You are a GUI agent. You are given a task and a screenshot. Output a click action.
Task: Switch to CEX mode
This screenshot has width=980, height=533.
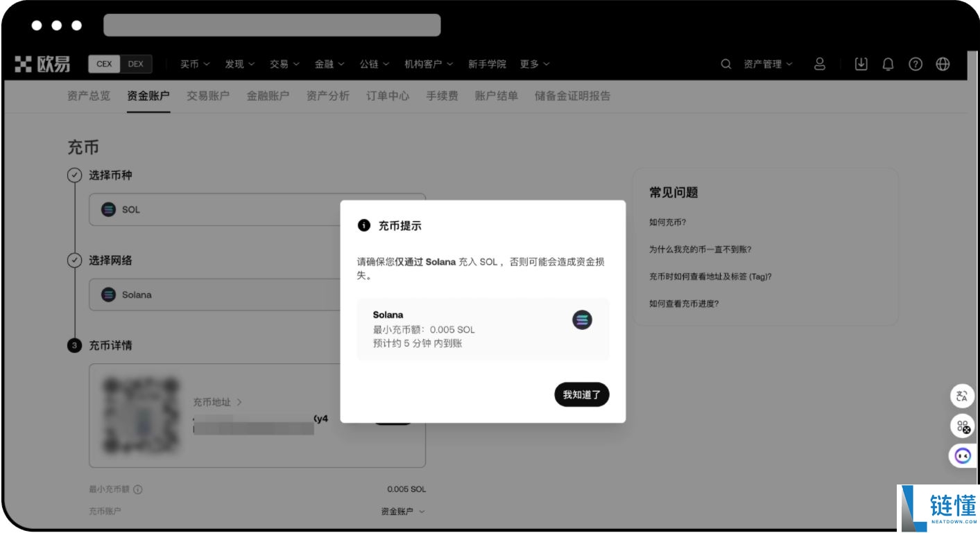click(104, 64)
